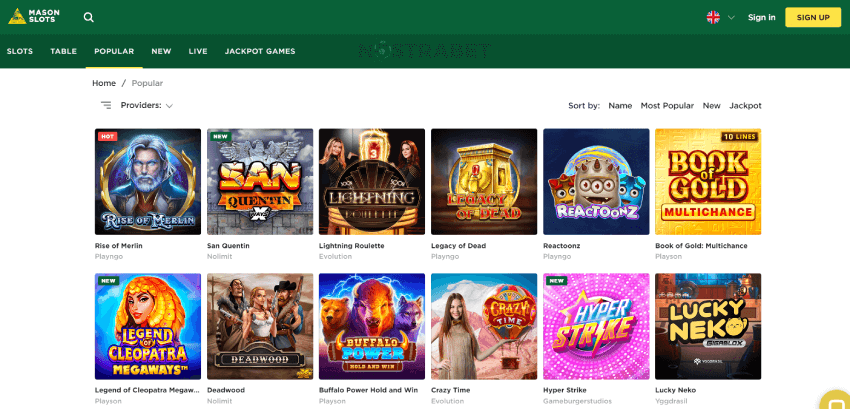
Task: Click 'Evolution' provider under Lightning Roulette
Action: click(336, 257)
